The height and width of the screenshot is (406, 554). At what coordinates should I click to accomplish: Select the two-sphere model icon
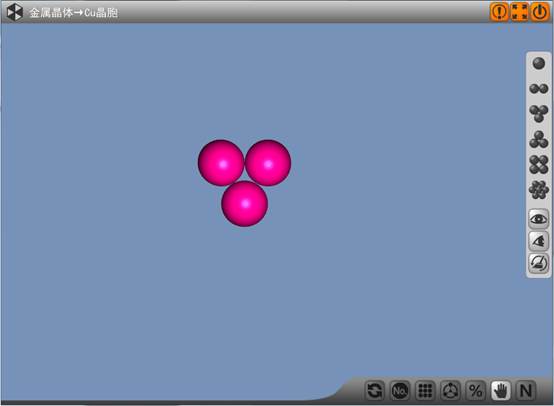pyautogui.click(x=538, y=88)
